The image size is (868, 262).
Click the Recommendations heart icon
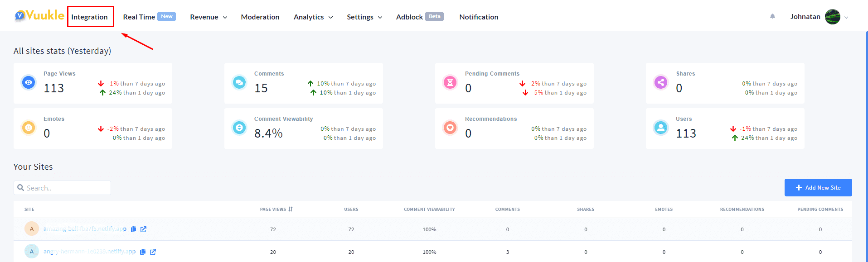[450, 128]
